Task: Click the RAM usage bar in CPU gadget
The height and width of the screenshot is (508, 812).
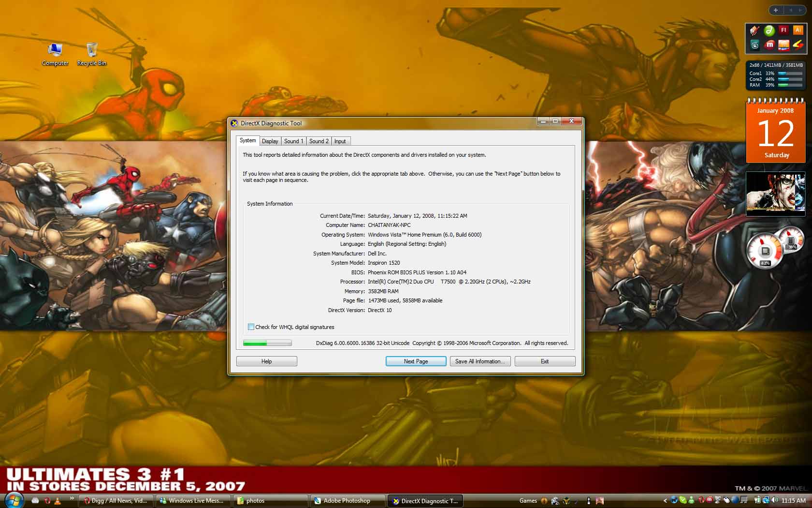Action: (x=790, y=85)
